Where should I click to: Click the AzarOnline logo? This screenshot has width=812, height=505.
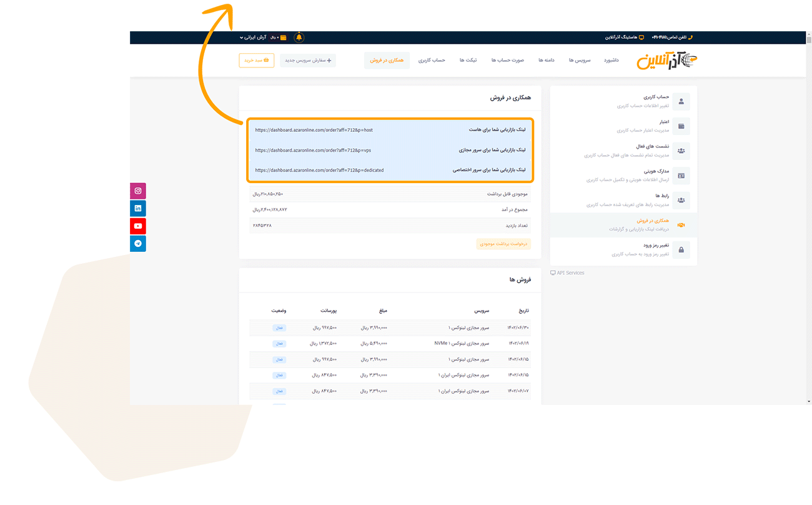click(666, 61)
